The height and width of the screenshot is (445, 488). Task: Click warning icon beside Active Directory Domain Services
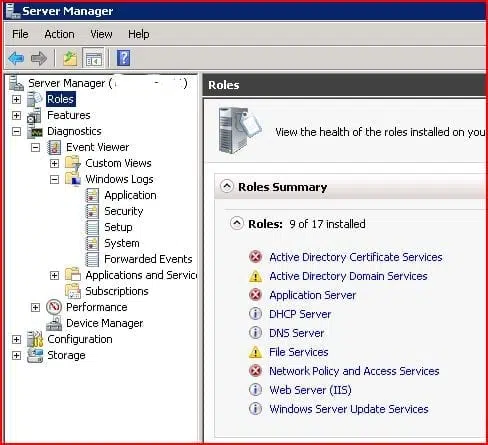(x=255, y=276)
